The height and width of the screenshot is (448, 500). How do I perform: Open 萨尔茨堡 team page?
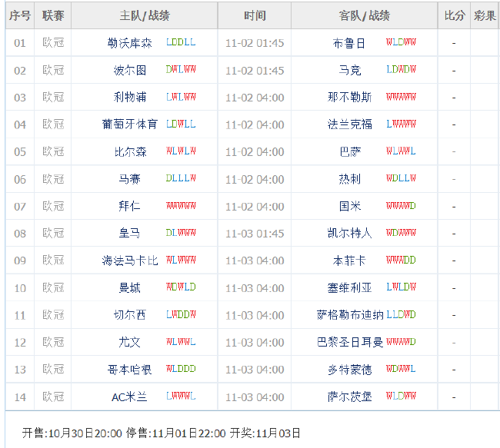(x=349, y=397)
